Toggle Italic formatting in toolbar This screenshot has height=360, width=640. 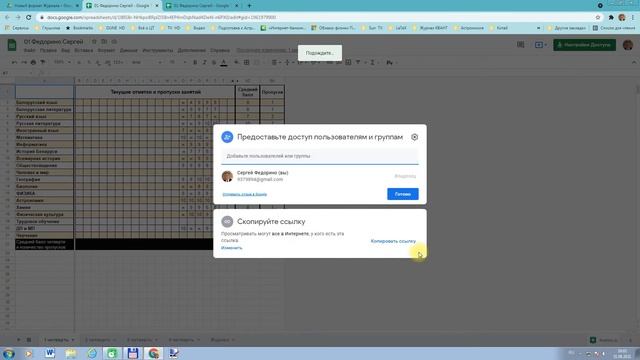coord(204,62)
